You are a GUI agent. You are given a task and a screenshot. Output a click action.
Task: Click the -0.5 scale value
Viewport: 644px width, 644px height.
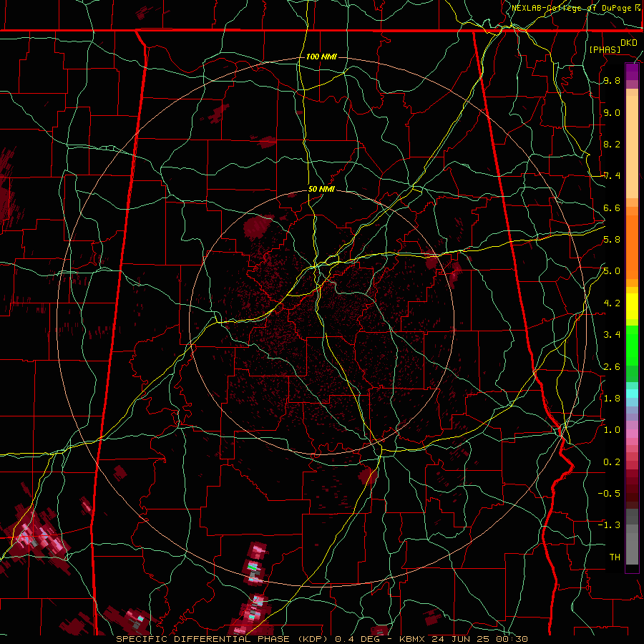tap(609, 494)
